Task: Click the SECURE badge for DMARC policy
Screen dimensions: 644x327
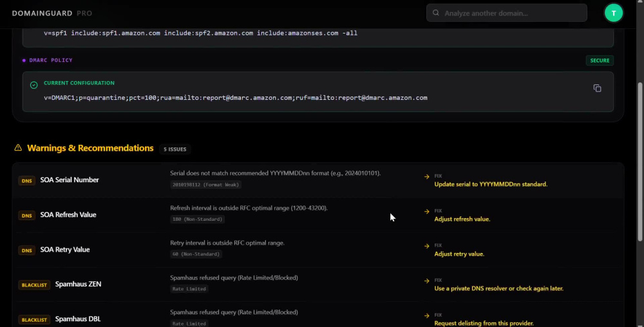Action: point(600,61)
